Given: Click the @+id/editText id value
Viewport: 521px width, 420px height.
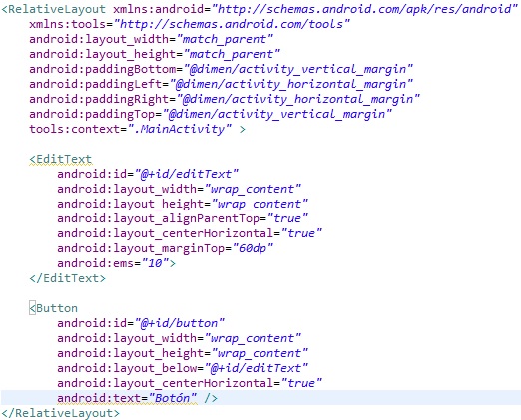Looking at the screenshot, I should pyautogui.click(x=187, y=174).
